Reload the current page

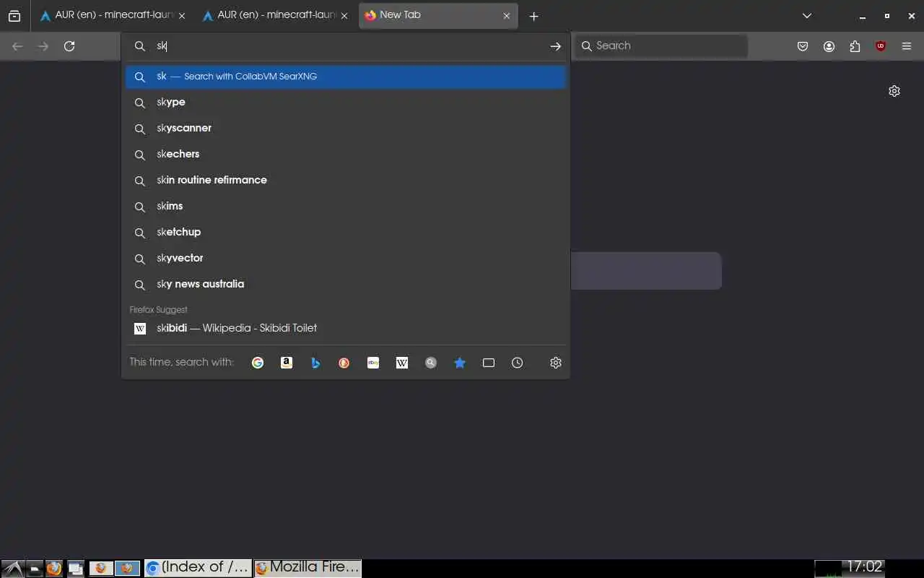[x=69, y=46]
